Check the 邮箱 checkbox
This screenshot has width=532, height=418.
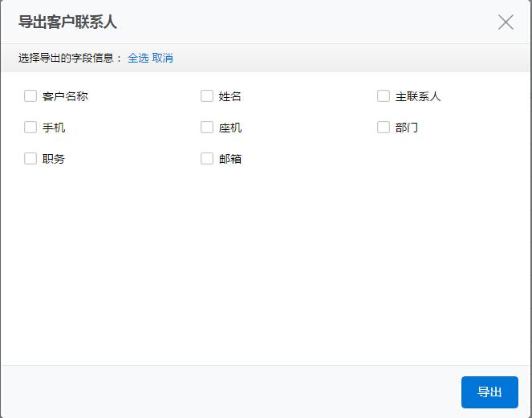tap(207, 159)
